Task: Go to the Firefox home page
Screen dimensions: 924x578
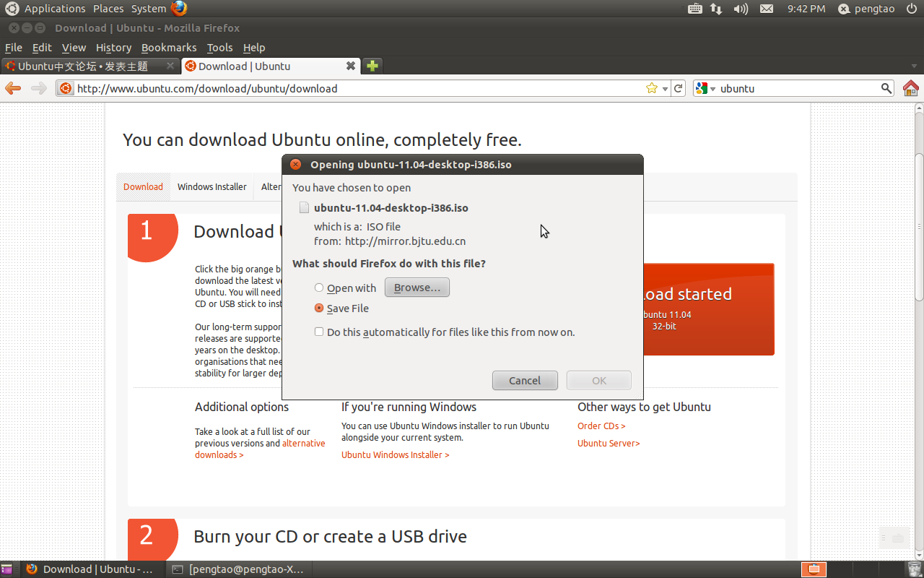Action: click(x=911, y=88)
